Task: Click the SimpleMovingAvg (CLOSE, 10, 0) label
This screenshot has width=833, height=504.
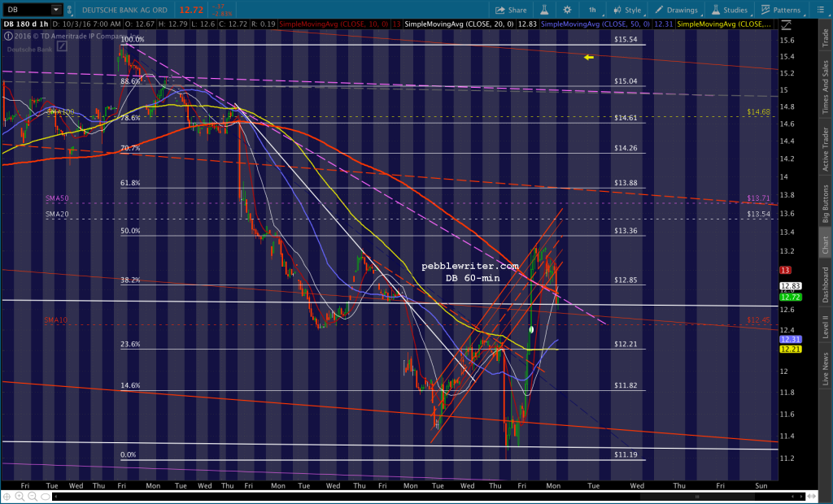Action: 334,24
